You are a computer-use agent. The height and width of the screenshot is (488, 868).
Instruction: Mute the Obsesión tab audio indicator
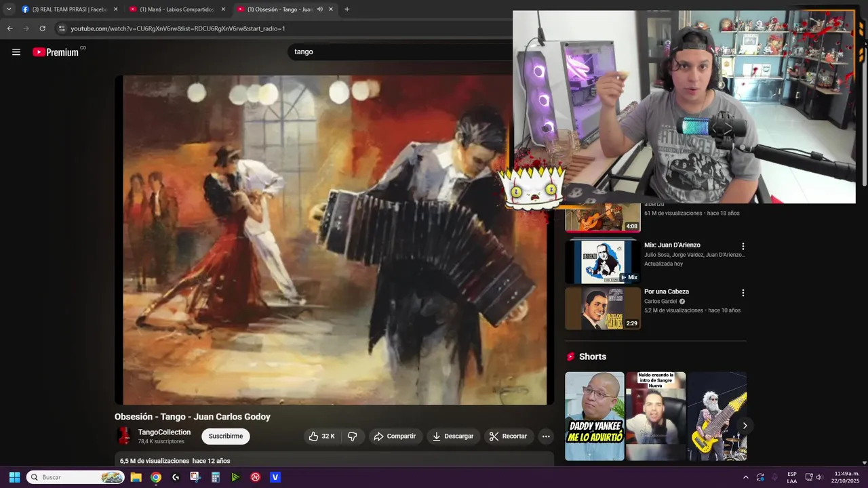[319, 9]
